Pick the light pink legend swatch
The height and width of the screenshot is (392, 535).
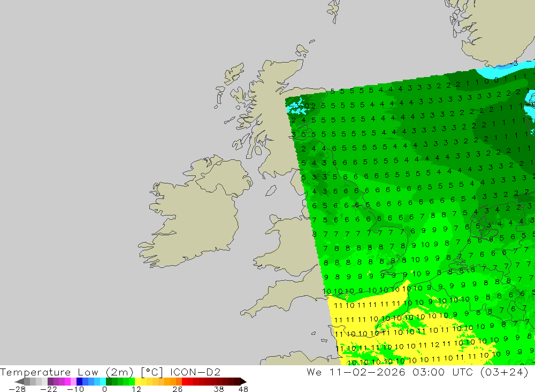pyautogui.click(x=73, y=381)
